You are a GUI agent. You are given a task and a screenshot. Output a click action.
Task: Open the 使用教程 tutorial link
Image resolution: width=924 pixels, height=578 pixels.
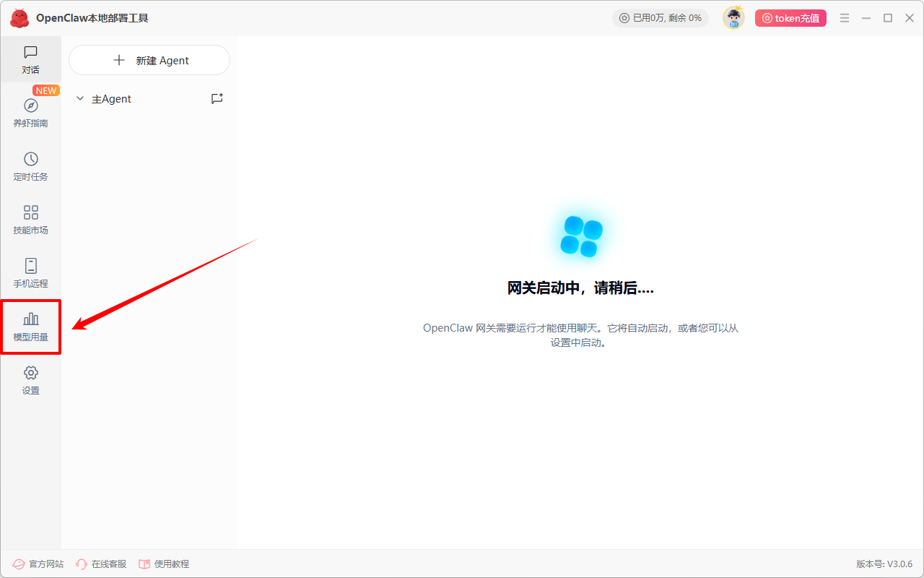click(x=164, y=564)
